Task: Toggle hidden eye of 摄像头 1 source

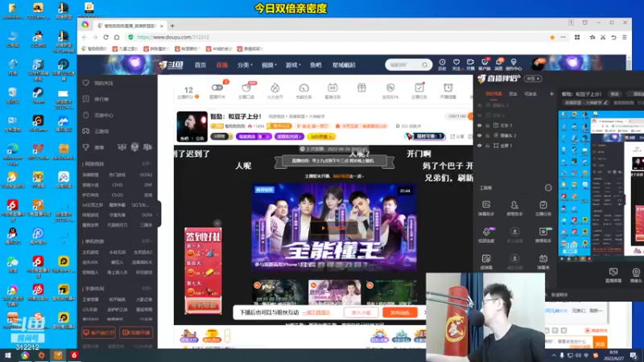Action: (479, 105)
